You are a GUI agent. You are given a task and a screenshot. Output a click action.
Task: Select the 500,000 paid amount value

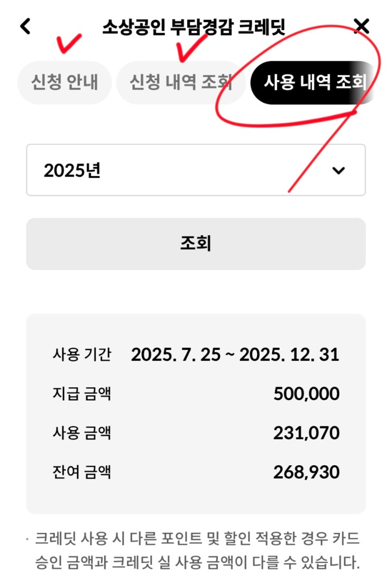(x=307, y=394)
